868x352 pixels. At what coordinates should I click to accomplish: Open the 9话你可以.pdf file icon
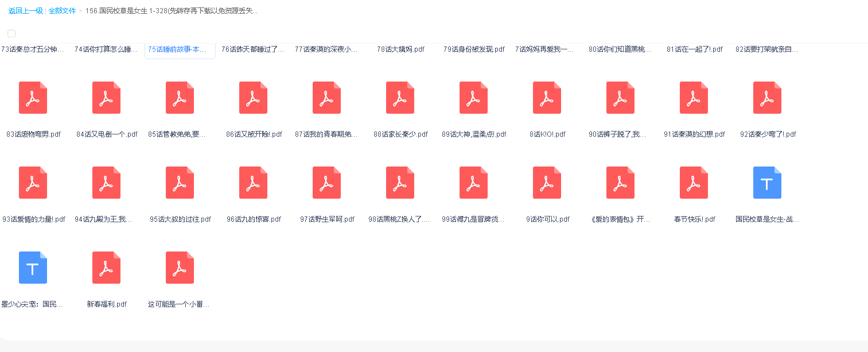[x=547, y=183]
